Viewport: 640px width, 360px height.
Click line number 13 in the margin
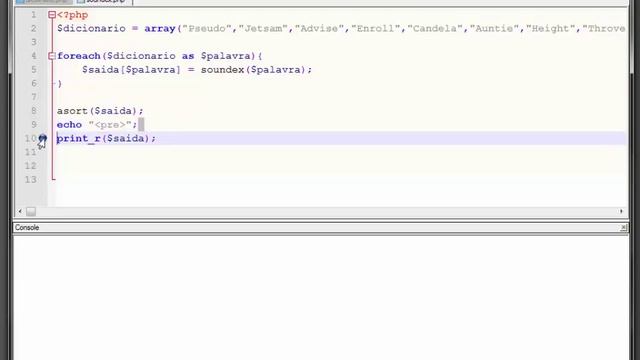(x=31, y=180)
